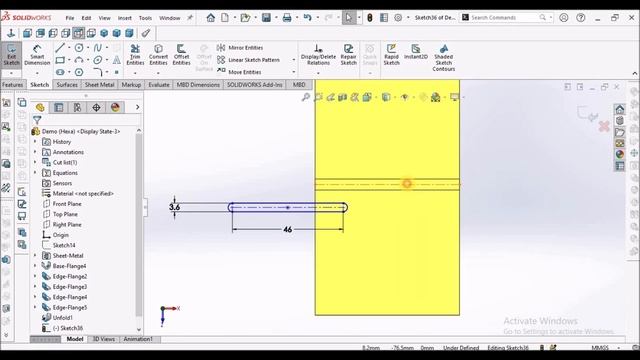This screenshot has height=360, width=640.
Task: Open the ConfigurationManager tab
Action: 77,107
